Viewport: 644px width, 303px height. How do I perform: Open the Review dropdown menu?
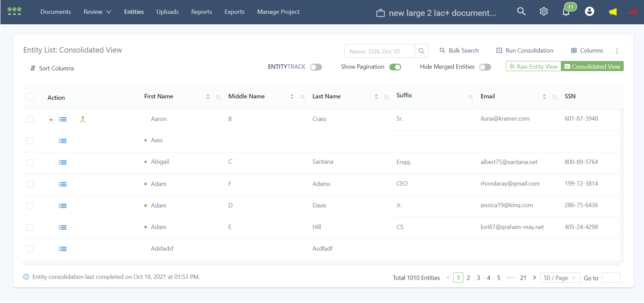pos(97,12)
